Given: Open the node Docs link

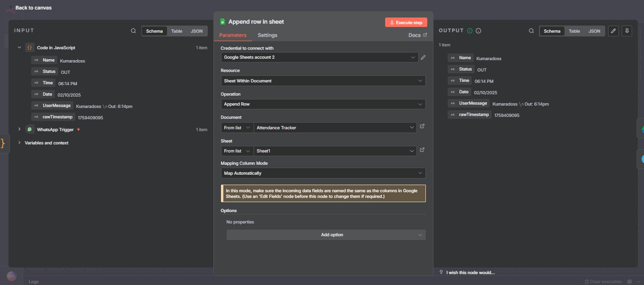Looking at the screenshot, I should [x=415, y=35].
